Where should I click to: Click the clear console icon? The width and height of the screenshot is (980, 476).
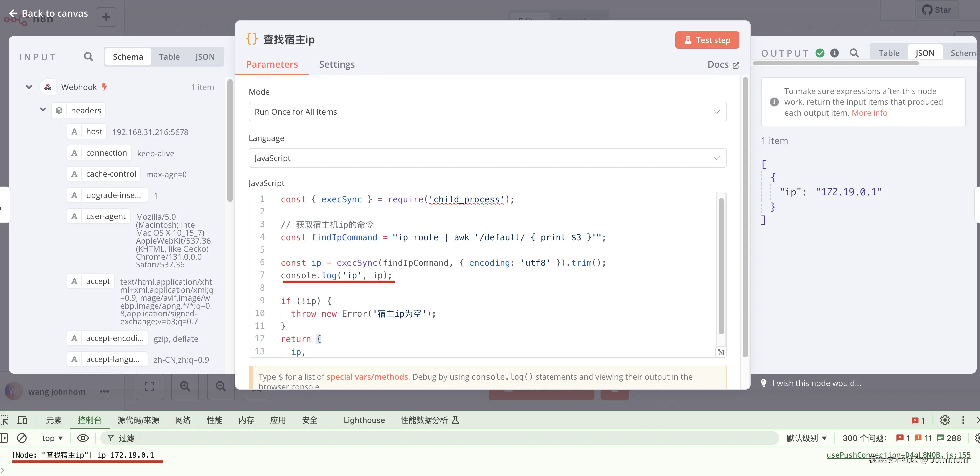tap(22, 438)
